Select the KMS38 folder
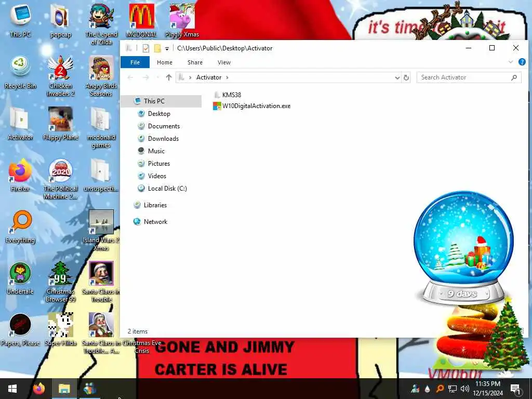 pos(228,95)
